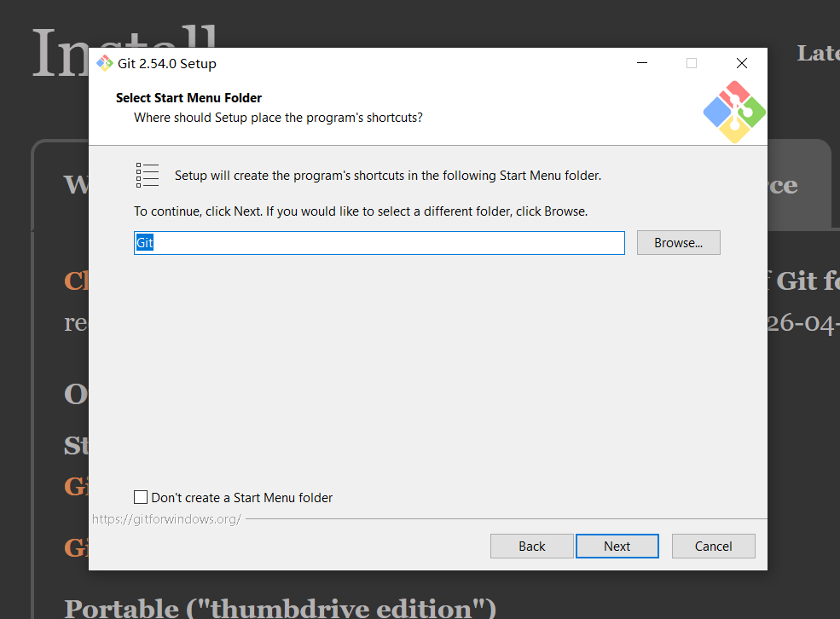Minimize the Git Setup window
This screenshot has width=840, height=619.
(x=642, y=63)
